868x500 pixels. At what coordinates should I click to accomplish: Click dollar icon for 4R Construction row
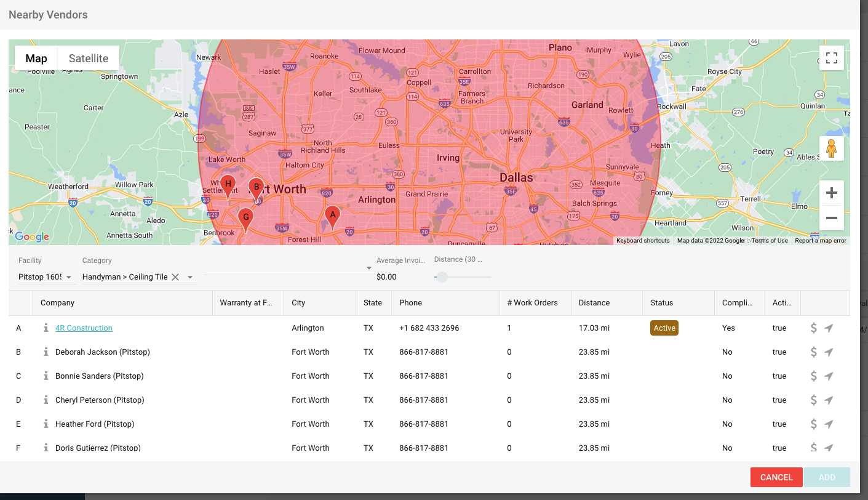coord(814,328)
